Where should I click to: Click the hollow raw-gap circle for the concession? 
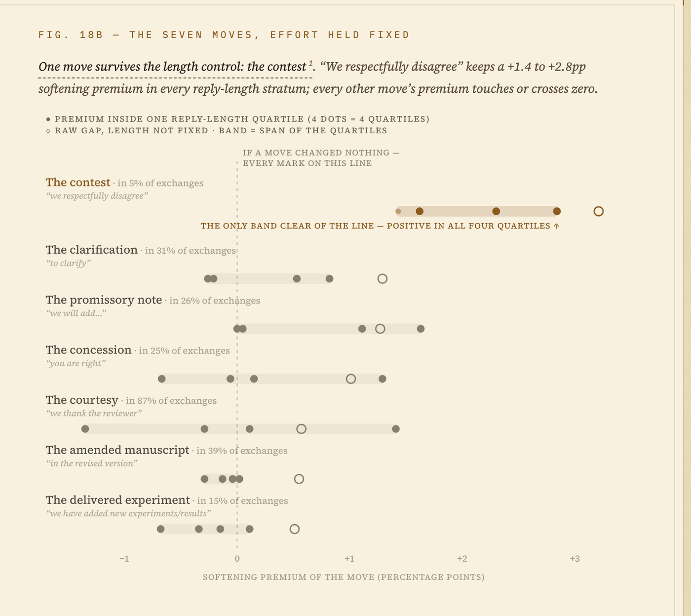coord(351,379)
